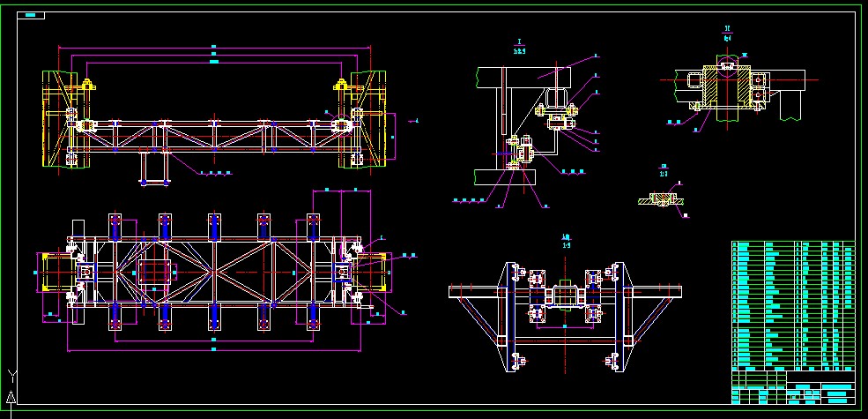Click the cyan parts list table

(x=793, y=306)
